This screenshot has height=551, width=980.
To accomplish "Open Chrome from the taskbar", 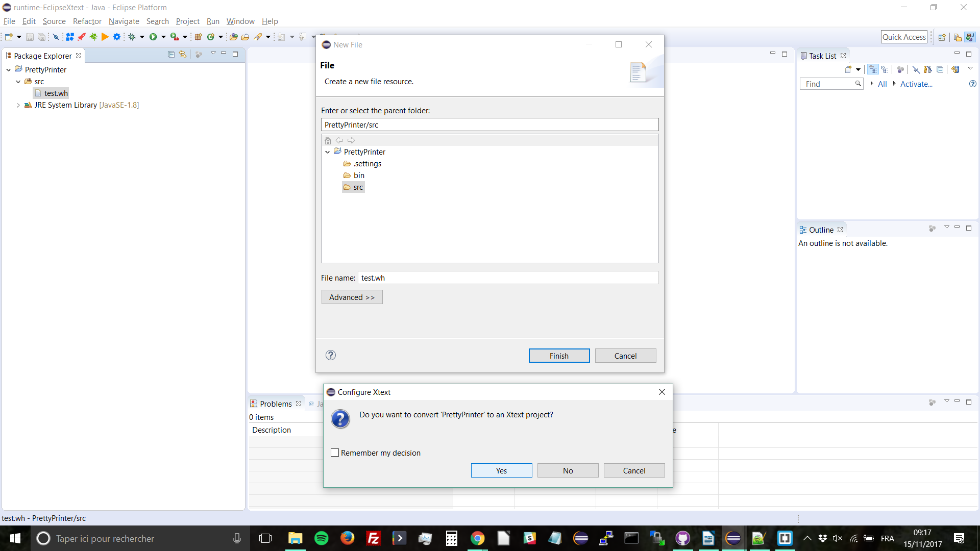I will tap(477, 538).
